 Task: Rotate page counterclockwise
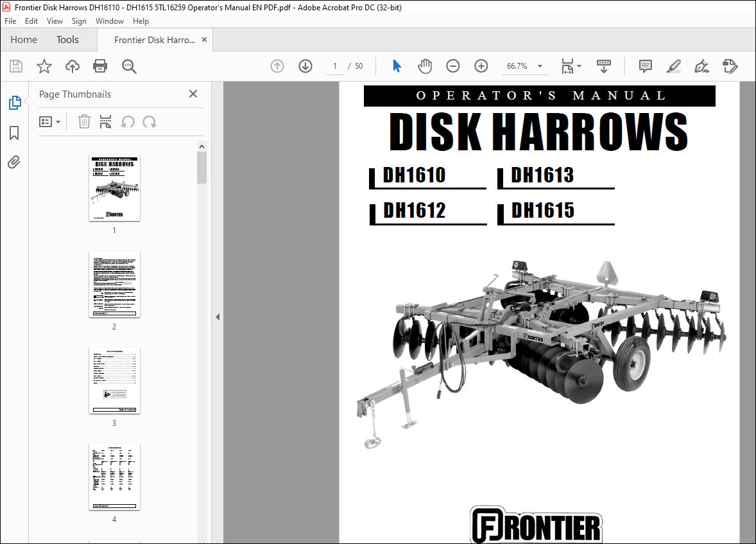127,121
